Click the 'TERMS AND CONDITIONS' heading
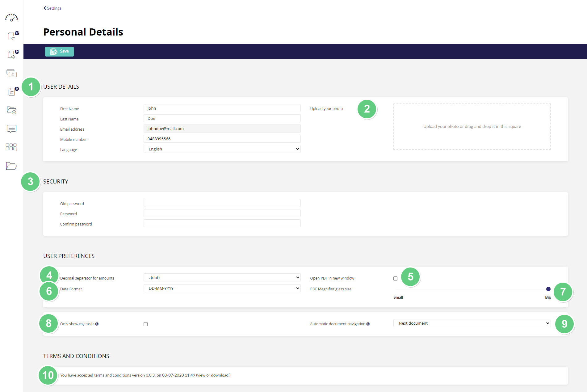This screenshot has width=587, height=392. pyautogui.click(x=76, y=356)
